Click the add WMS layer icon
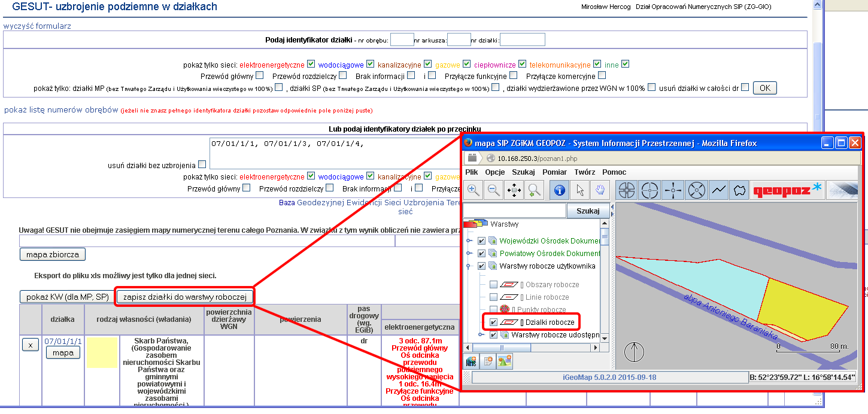 pyautogui.click(x=472, y=361)
